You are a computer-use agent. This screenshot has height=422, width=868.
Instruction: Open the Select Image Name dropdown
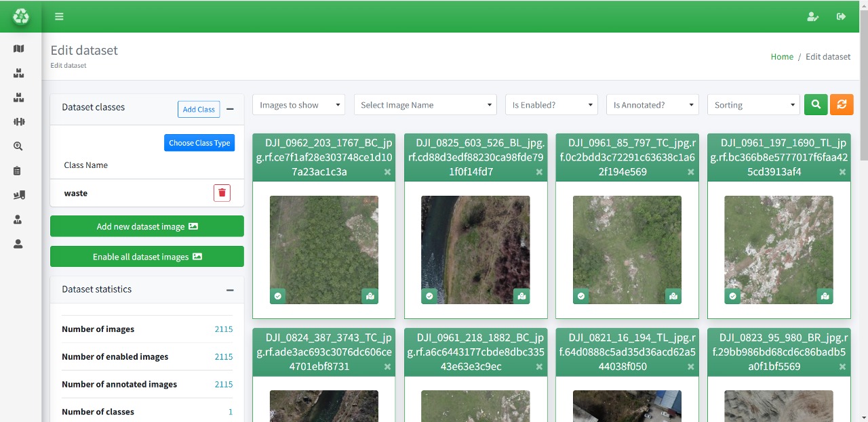pyautogui.click(x=426, y=104)
